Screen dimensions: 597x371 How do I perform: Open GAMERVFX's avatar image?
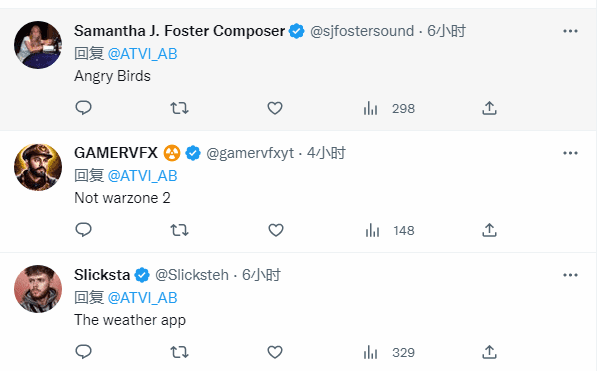click(38, 167)
